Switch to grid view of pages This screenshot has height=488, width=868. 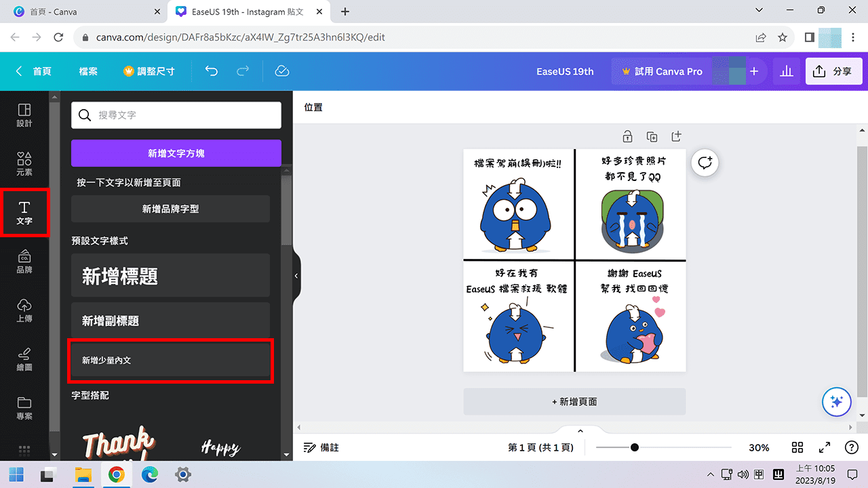(x=797, y=447)
